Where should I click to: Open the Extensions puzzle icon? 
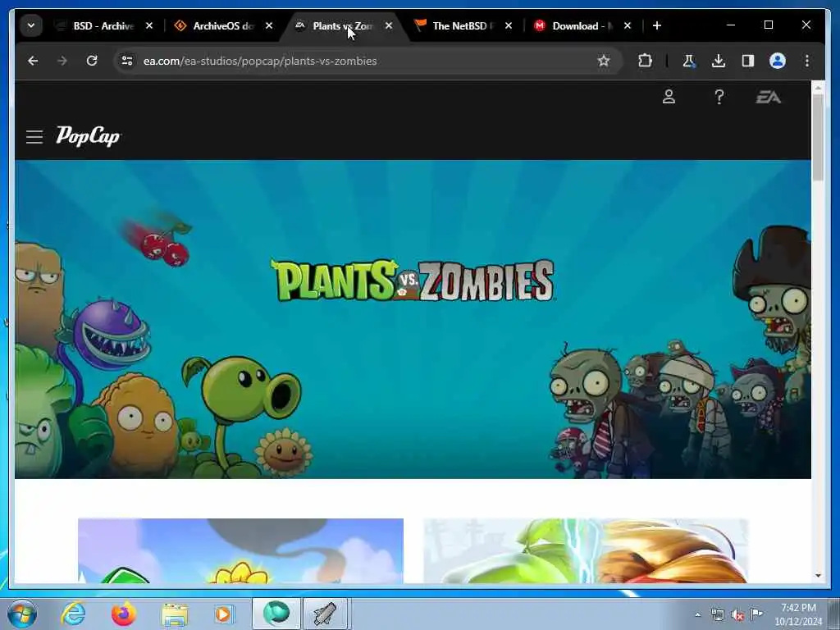click(645, 61)
